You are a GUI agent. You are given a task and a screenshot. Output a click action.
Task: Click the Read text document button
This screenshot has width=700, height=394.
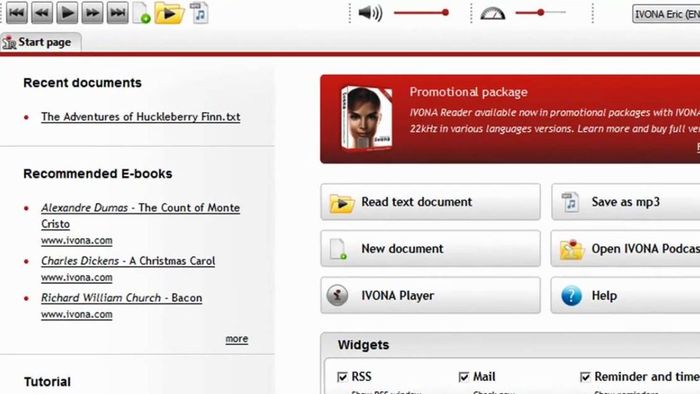pyautogui.click(x=430, y=202)
